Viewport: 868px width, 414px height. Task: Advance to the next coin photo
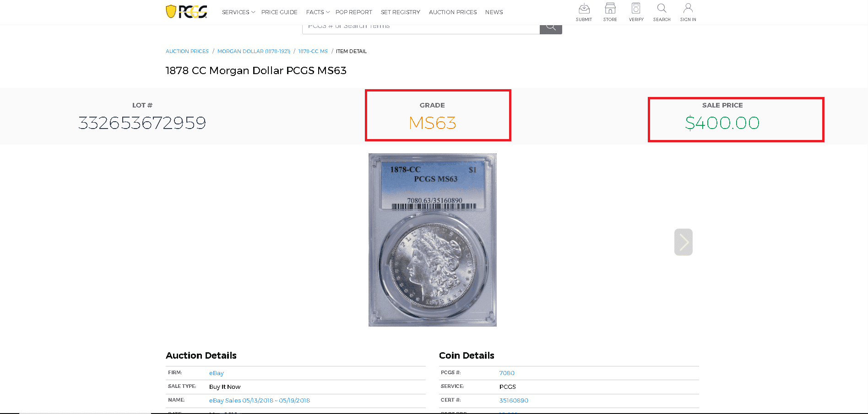click(683, 242)
